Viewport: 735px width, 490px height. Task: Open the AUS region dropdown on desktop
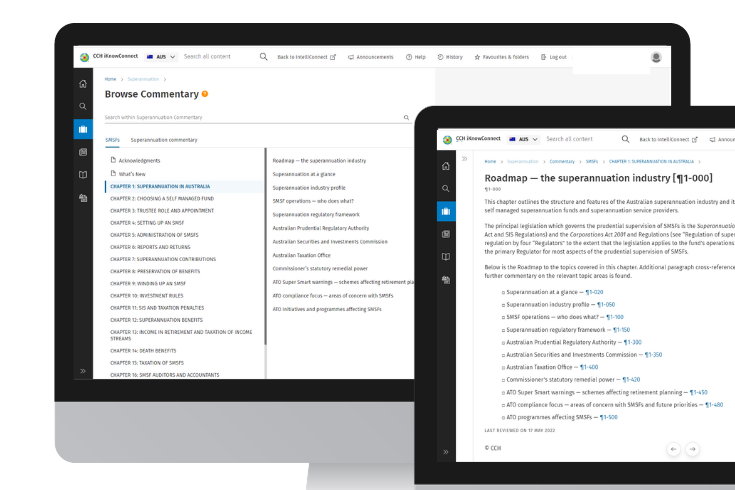point(158,57)
